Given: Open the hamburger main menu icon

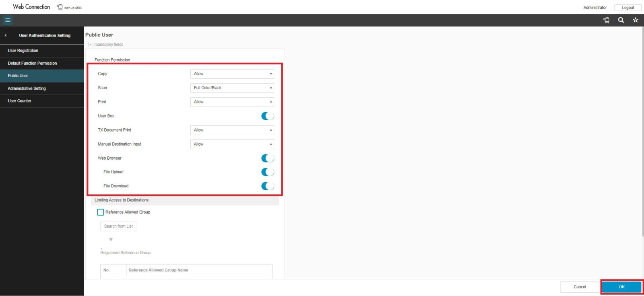Looking at the screenshot, I should click(8, 20).
